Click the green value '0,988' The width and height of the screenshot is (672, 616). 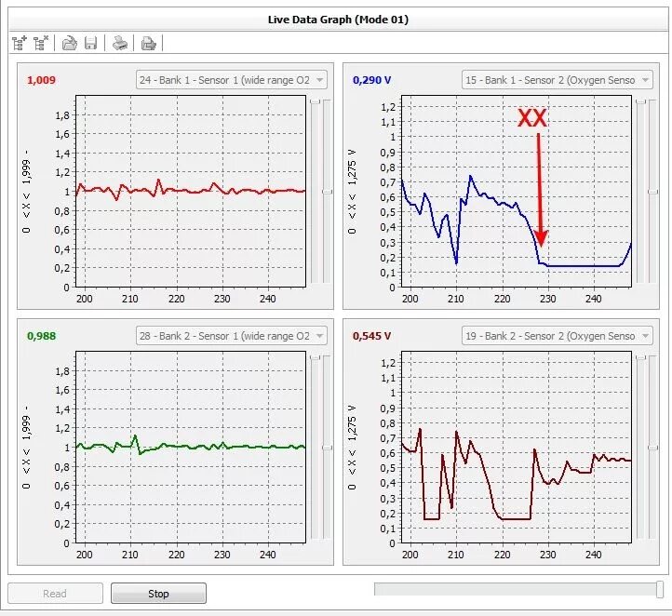[x=41, y=336]
